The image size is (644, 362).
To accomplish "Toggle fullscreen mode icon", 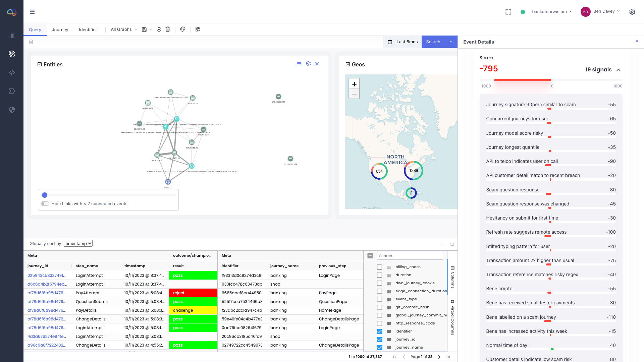I will 508,12.
